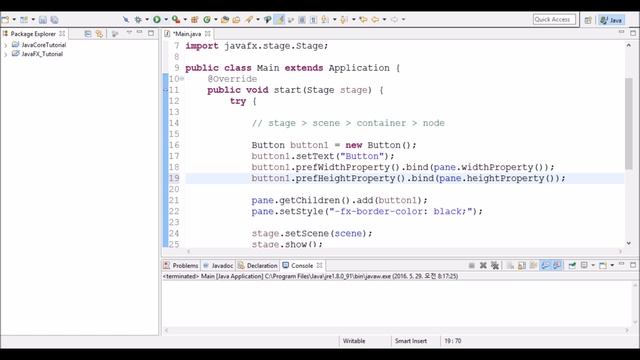Toggle Word Wrap in Console toolbar
Image resolution: width=640 pixels, height=360 pixels.
[x=533, y=266]
